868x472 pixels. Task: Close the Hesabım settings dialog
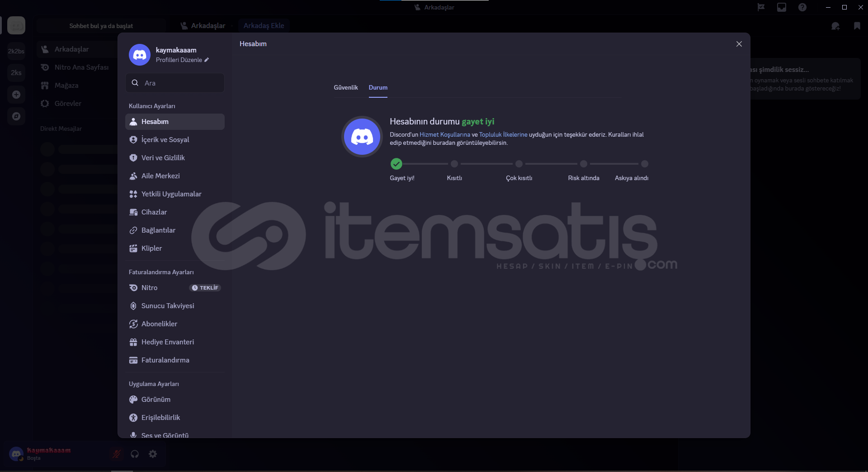[x=739, y=44]
